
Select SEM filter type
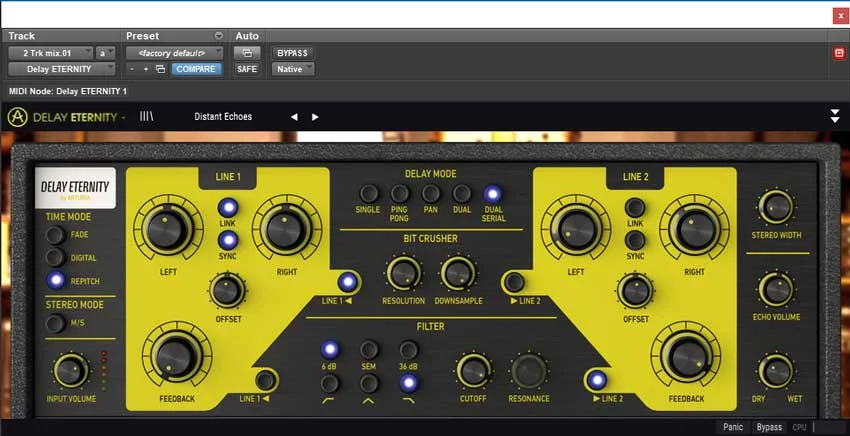pos(369,350)
